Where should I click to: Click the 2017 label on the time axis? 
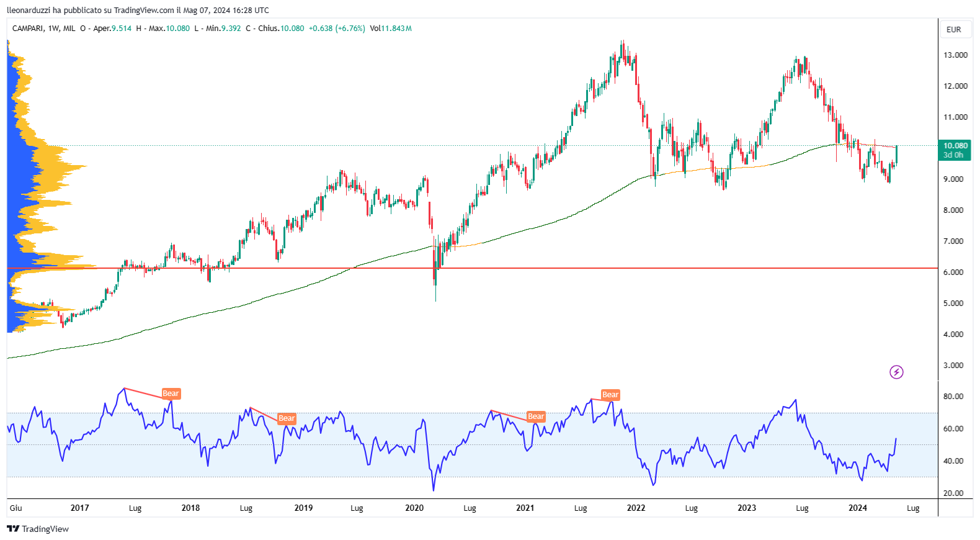tap(79, 508)
